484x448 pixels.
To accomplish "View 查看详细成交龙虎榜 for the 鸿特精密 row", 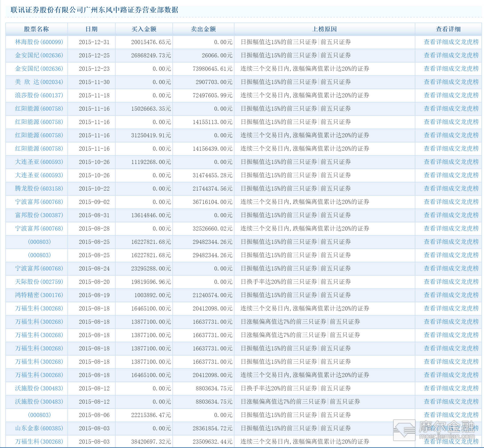I will click(451, 295).
